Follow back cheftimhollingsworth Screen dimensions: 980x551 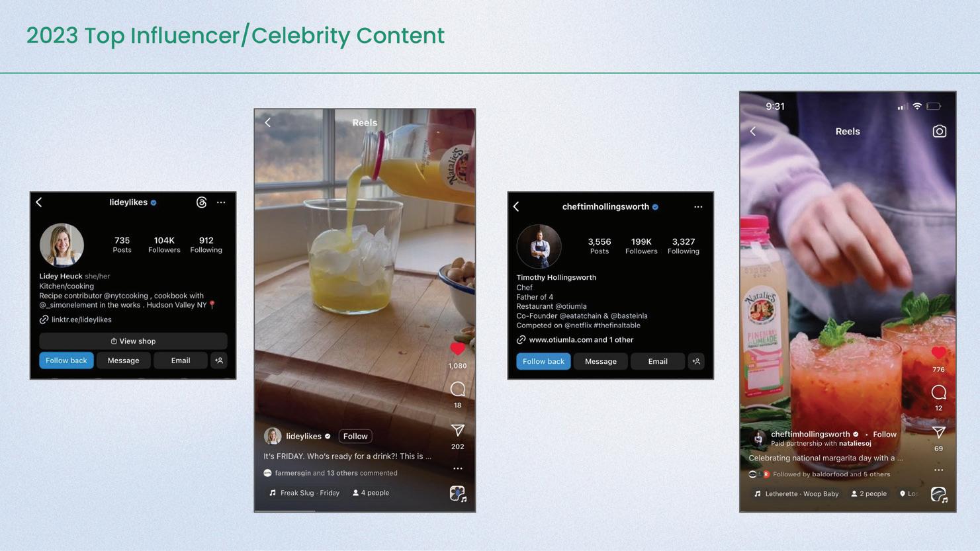(x=543, y=361)
